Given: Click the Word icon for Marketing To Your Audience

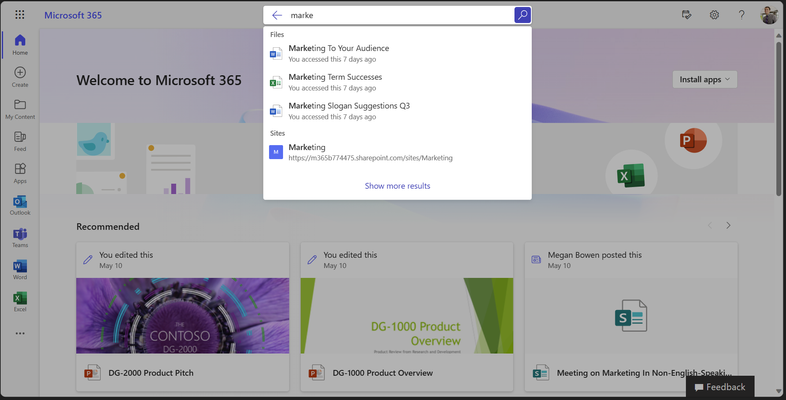Looking at the screenshot, I should click(x=276, y=53).
